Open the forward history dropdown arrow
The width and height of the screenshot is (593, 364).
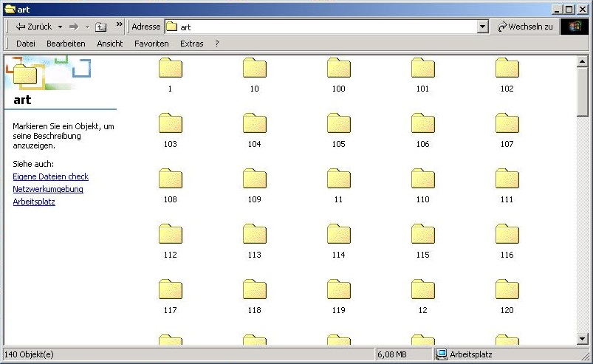pyautogui.click(x=87, y=27)
